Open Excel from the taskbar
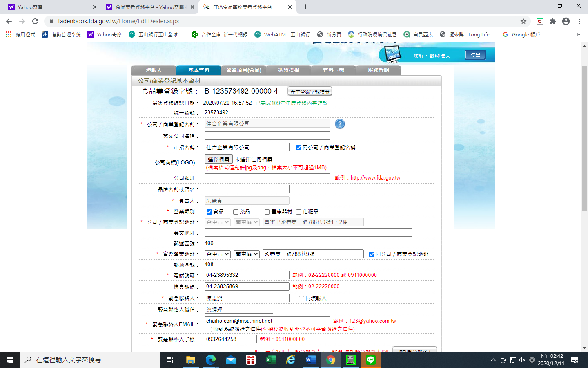 (x=270, y=360)
